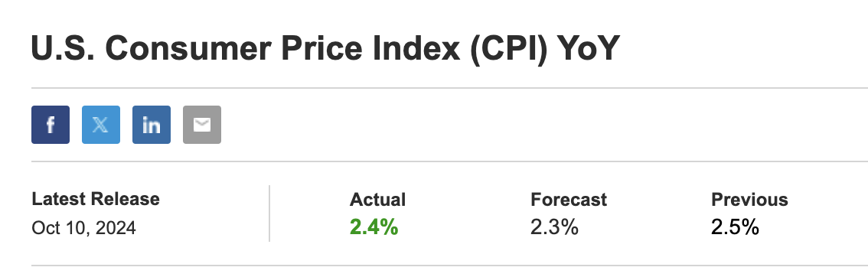868x277 pixels.
Task: Click the 2.3% forecast value
Action: [x=554, y=227]
